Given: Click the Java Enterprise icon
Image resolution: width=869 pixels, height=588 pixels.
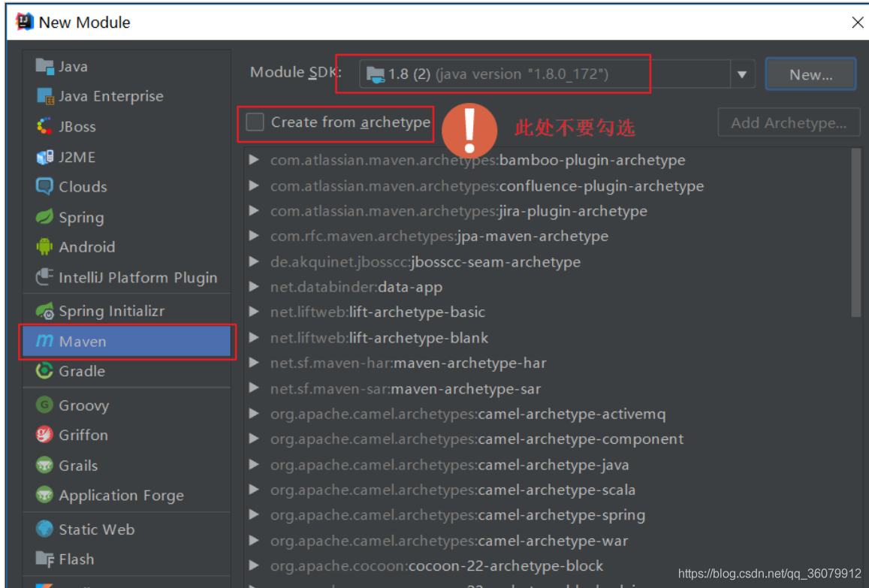Looking at the screenshot, I should [x=44, y=96].
